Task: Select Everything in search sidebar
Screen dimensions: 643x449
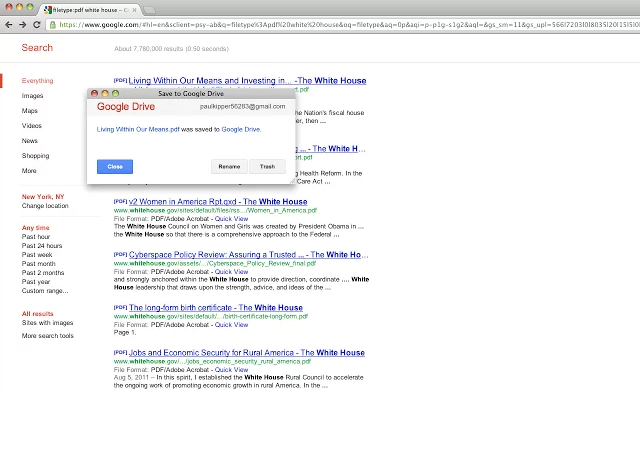Action: 37,81
